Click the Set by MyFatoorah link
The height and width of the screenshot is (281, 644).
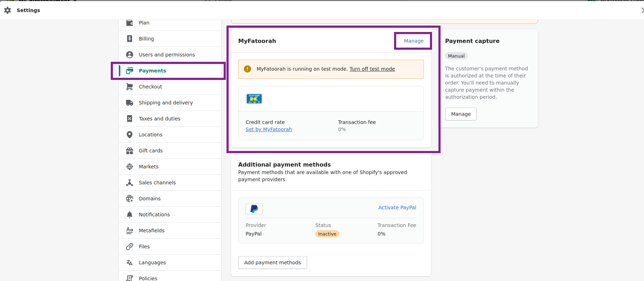[269, 129]
